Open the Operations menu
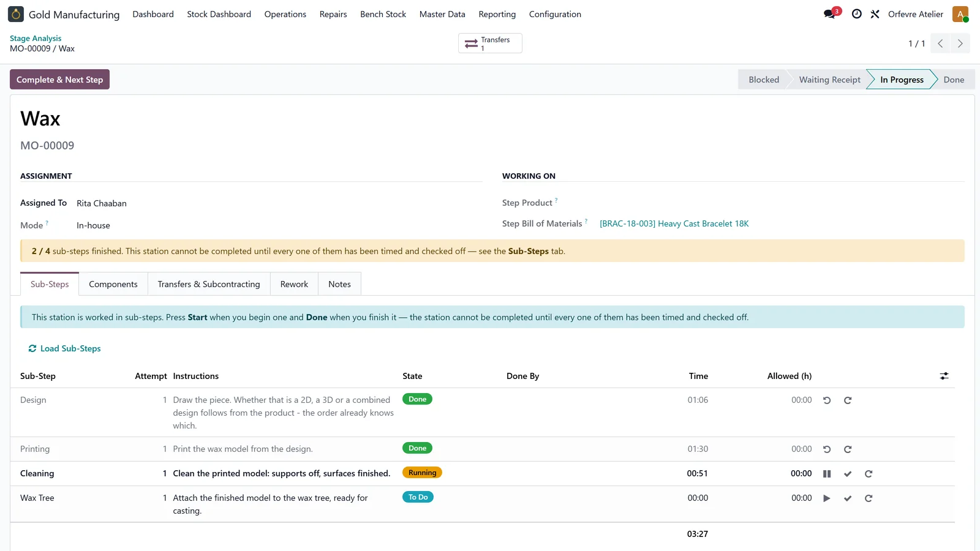 [285, 14]
